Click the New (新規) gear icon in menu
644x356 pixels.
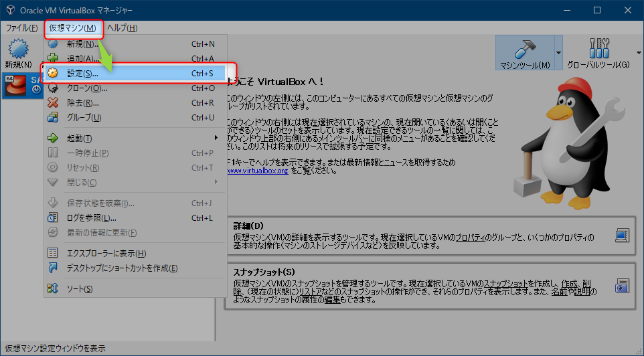[53, 43]
